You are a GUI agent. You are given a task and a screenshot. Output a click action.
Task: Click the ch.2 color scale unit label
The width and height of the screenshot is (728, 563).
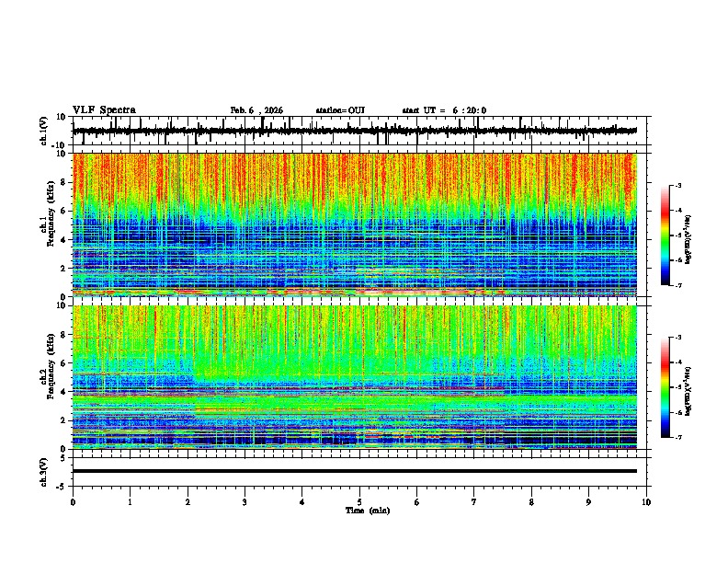pyautogui.click(x=688, y=391)
